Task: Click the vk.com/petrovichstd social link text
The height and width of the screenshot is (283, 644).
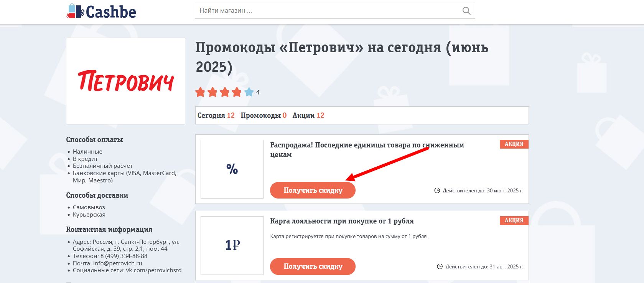Action: (154, 270)
